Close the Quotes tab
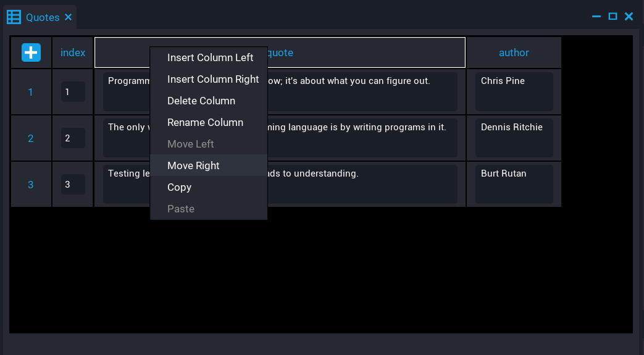 [x=69, y=17]
